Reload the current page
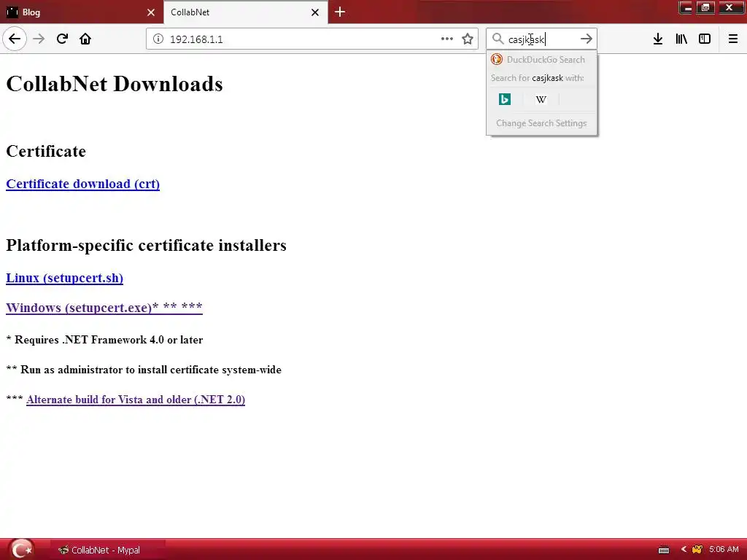The width and height of the screenshot is (747, 560). click(62, 39)
